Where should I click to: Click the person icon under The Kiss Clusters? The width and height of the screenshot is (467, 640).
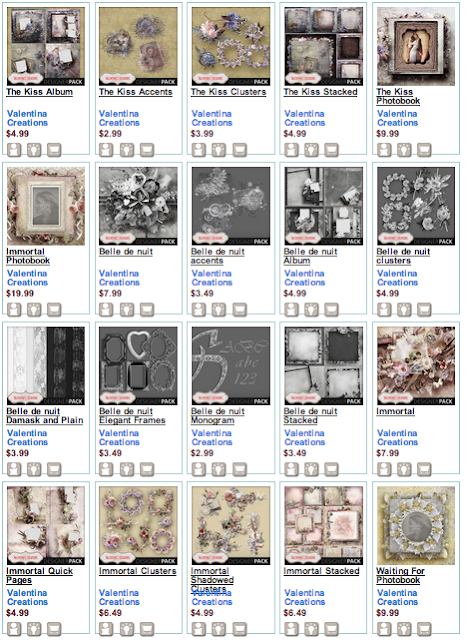click(199, 150)
